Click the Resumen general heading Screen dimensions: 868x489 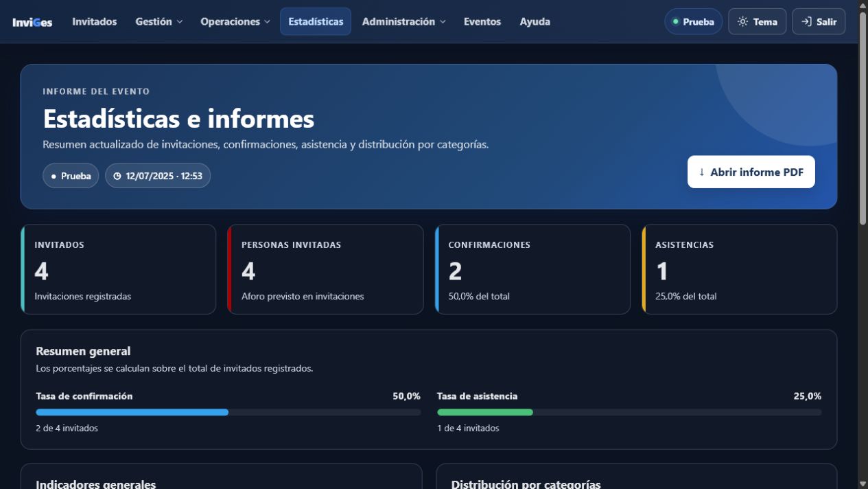pos(83,352)
